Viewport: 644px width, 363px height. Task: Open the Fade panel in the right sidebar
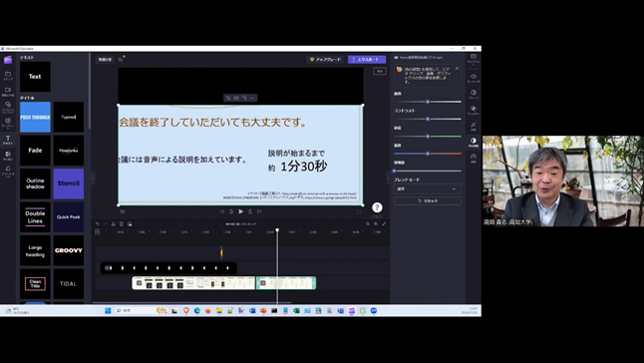[x=474, y=94]
